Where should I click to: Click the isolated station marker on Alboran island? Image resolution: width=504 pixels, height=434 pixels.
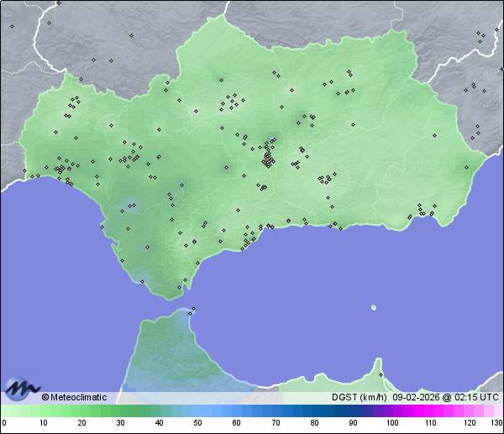(x=373, y=306)
